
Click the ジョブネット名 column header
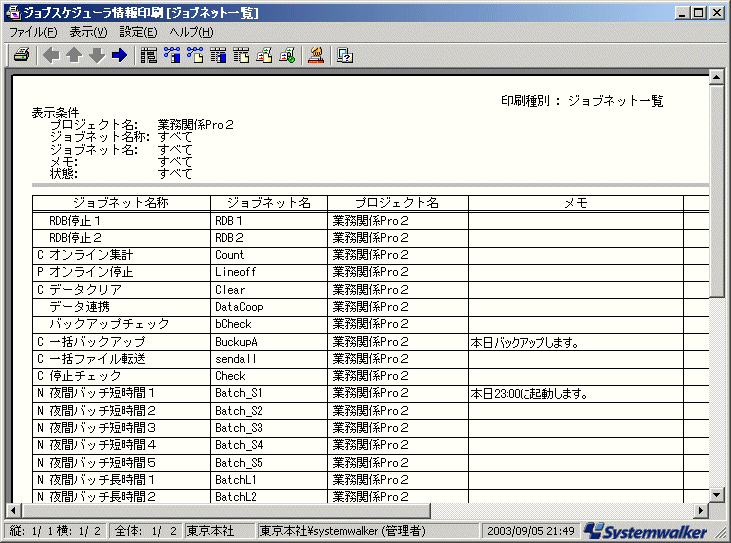click(269, 203)
